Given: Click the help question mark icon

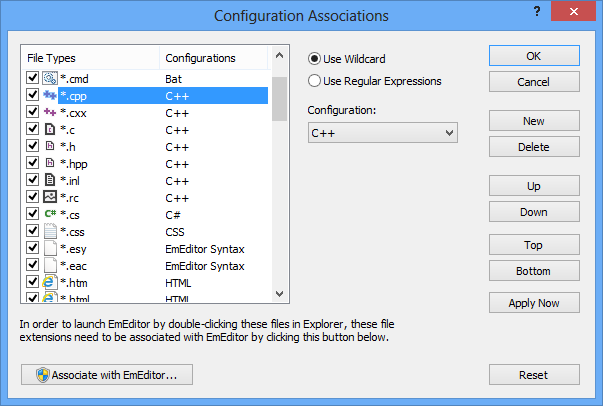Looking at the screenshot, I should point(537,12).
